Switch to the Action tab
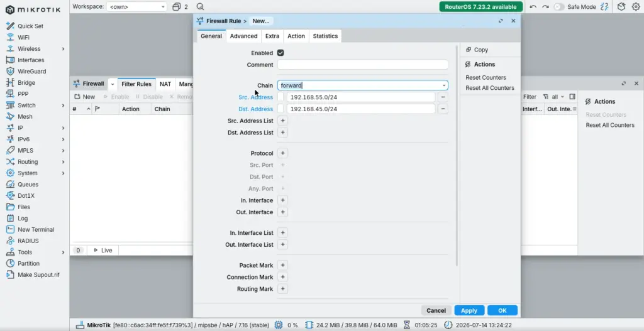Image resolution: width=644 pixels, height=331 pixels. click(x=296, y=36)
